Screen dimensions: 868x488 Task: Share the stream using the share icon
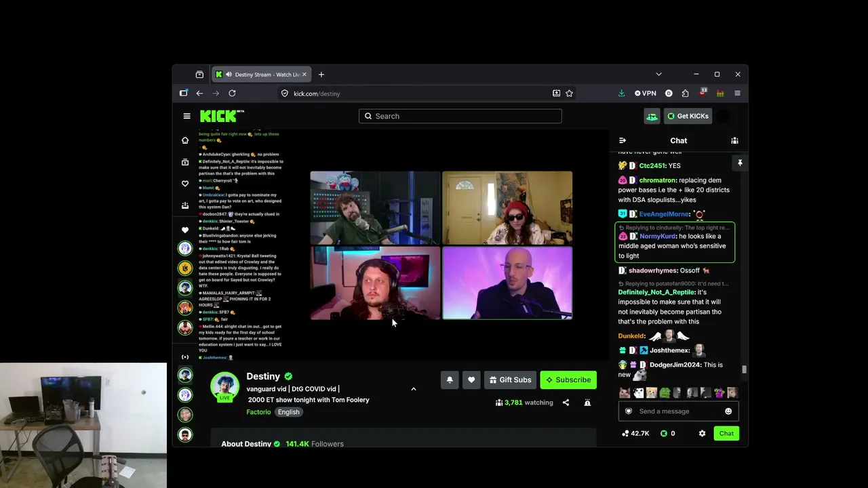pos(566,403)
